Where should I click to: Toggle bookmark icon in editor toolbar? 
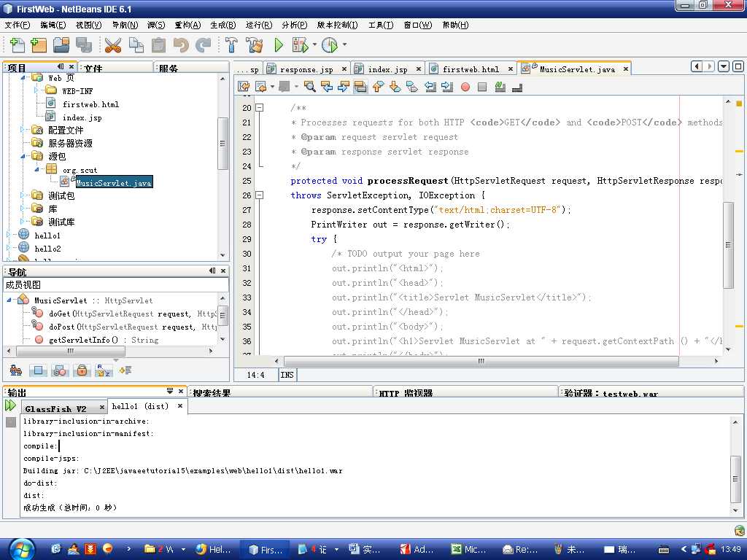tap(412, 87)
